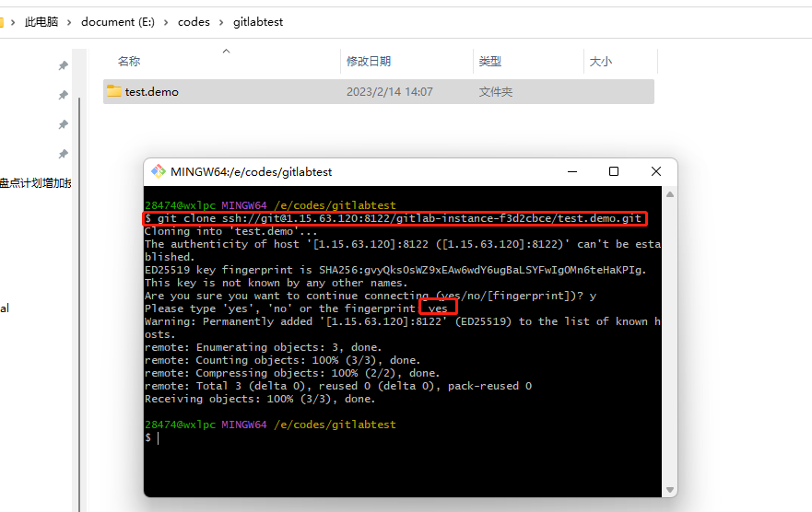The image size is (812, 512).
Task: Click the MINGW64:/e/codes/gitlabtest title text
Action: 252,171
